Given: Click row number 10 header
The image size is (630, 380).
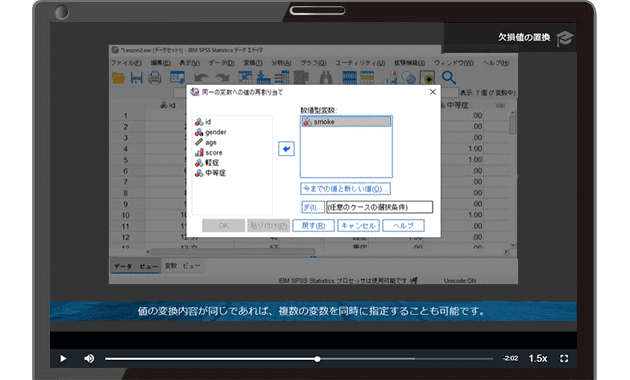Looking at the screenshot, I should coord(126,215).
